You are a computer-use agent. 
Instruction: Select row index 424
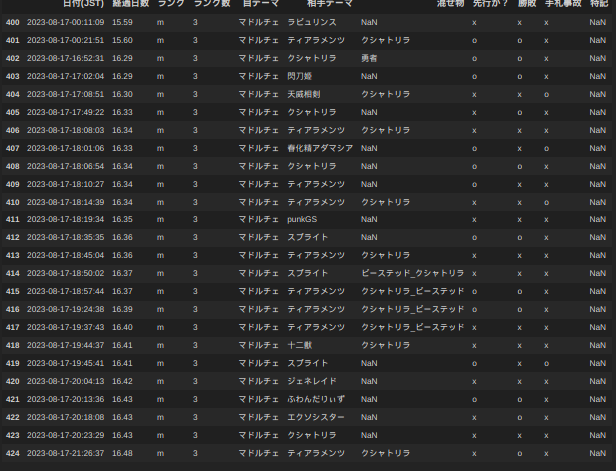[12, 453]
